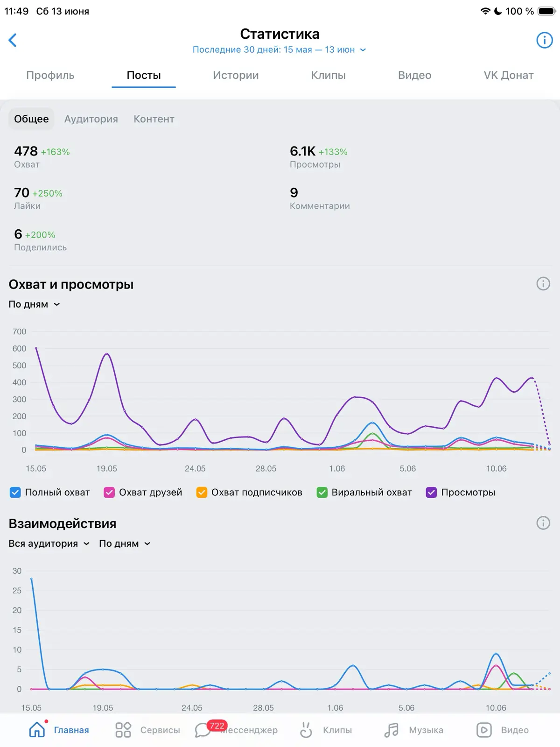
Task: Tap the Сервисы label in bottom bar
Action: point(160,730)
